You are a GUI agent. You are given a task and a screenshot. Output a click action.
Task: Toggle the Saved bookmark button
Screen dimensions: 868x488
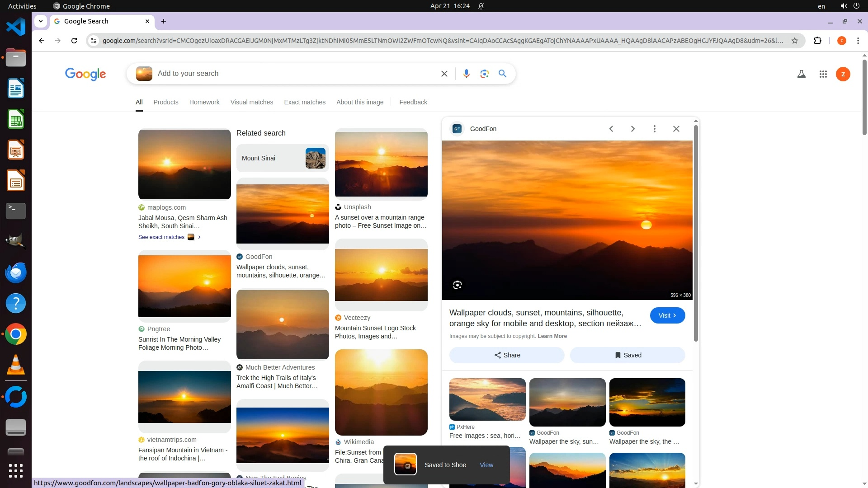pos(627,355)
